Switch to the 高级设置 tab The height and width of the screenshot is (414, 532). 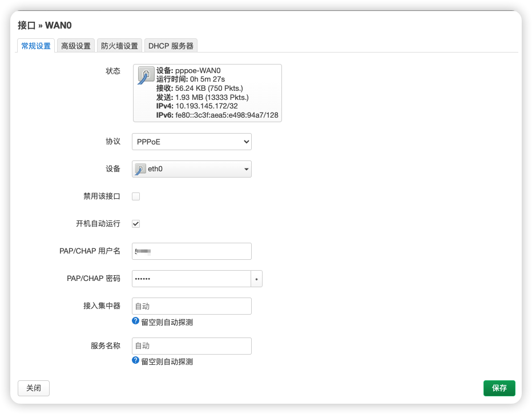(x=76, y=45)
